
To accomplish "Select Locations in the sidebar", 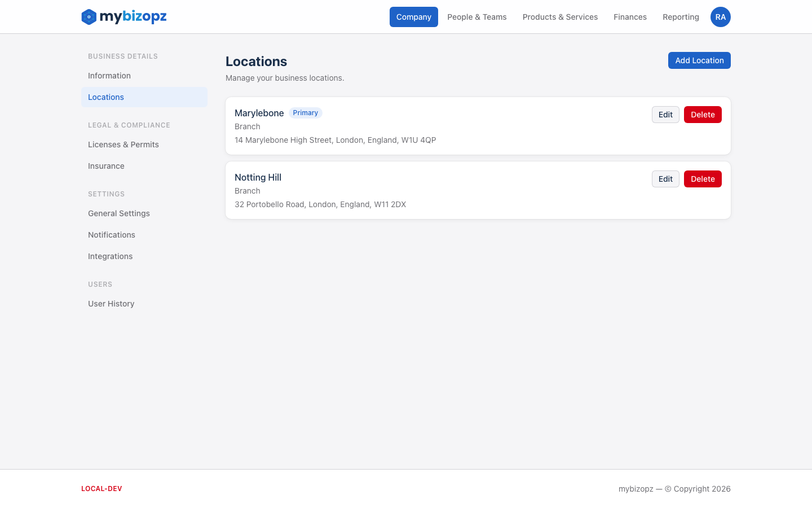I will tap(105, 97).
